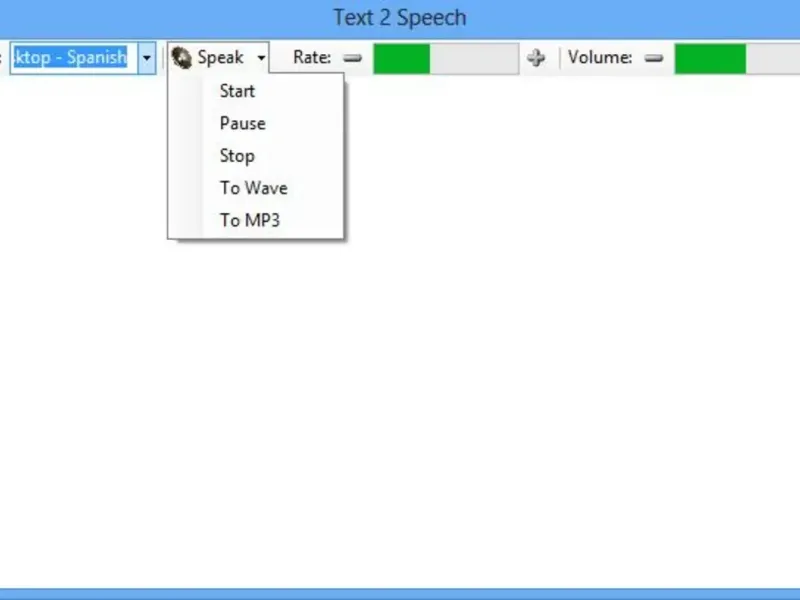Increase rate with plus icon
Screen dimensions: 800x600
click(536, 58)
